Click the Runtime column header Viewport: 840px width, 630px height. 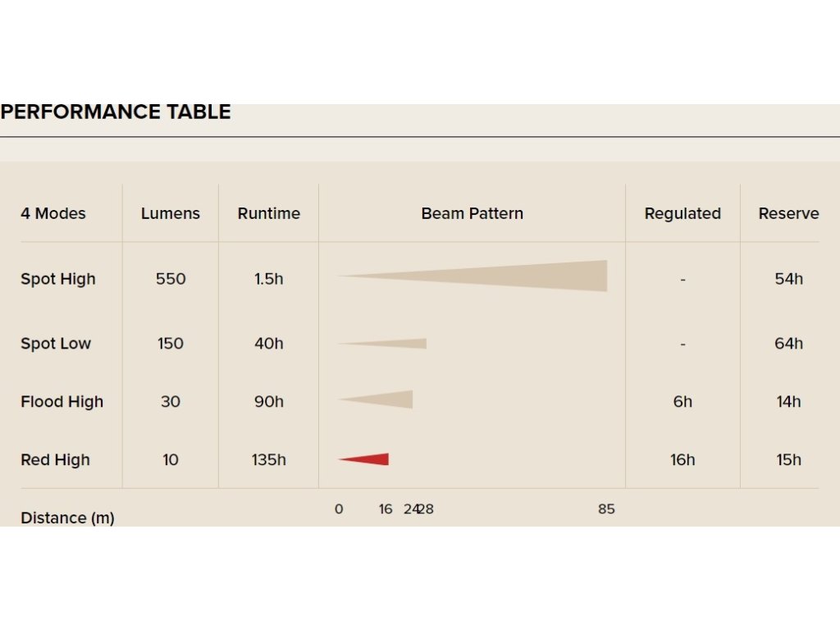[269, 213]
